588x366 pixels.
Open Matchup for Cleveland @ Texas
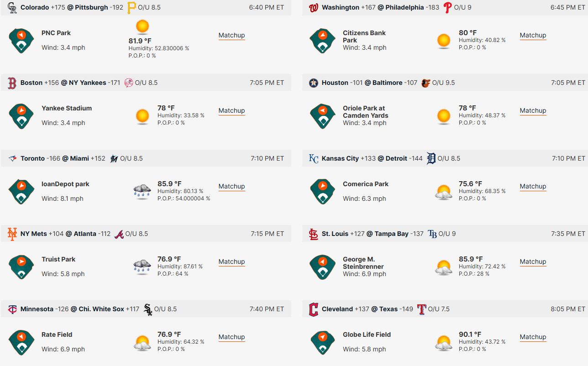[533, 337]
